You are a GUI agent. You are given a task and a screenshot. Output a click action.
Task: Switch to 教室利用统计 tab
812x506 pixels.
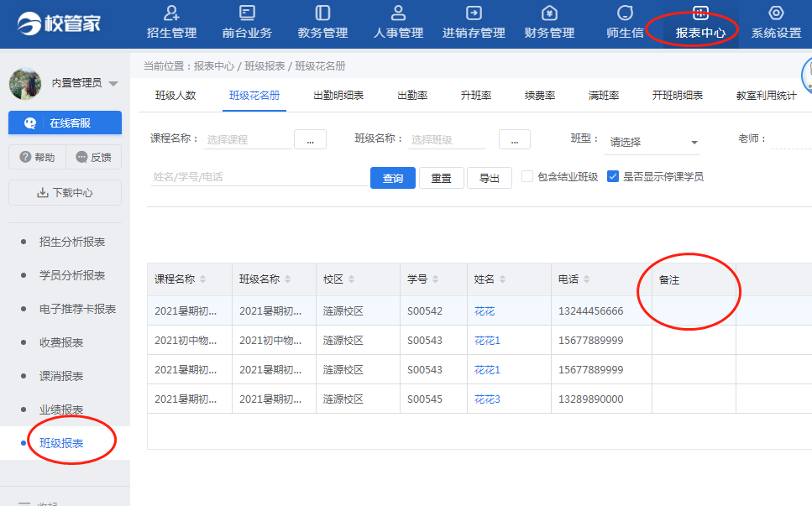[x=767, y=95]
